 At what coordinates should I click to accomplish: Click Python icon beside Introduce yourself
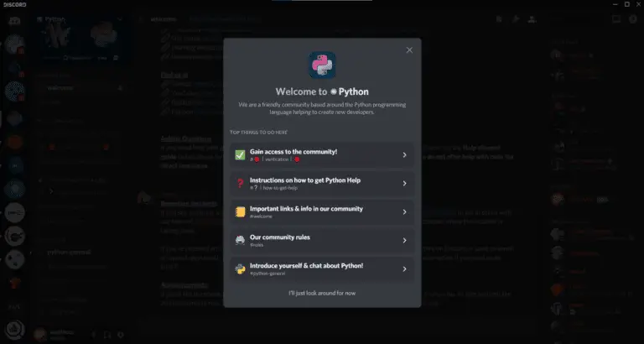[240, 268]
